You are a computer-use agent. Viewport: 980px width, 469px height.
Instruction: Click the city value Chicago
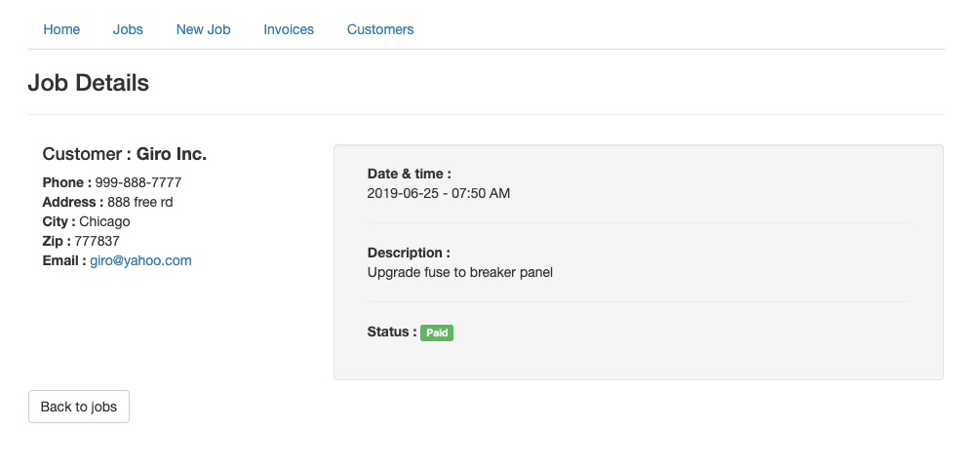(x=104, y=221)
